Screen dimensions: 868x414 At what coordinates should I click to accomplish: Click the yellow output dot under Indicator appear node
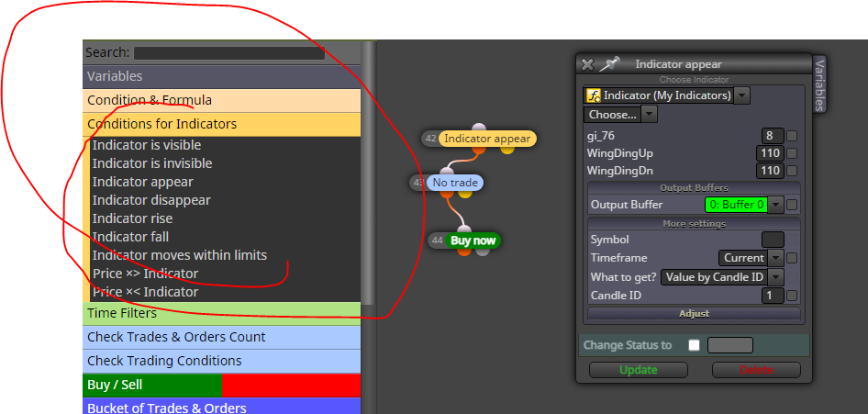(x=507, y=149)
